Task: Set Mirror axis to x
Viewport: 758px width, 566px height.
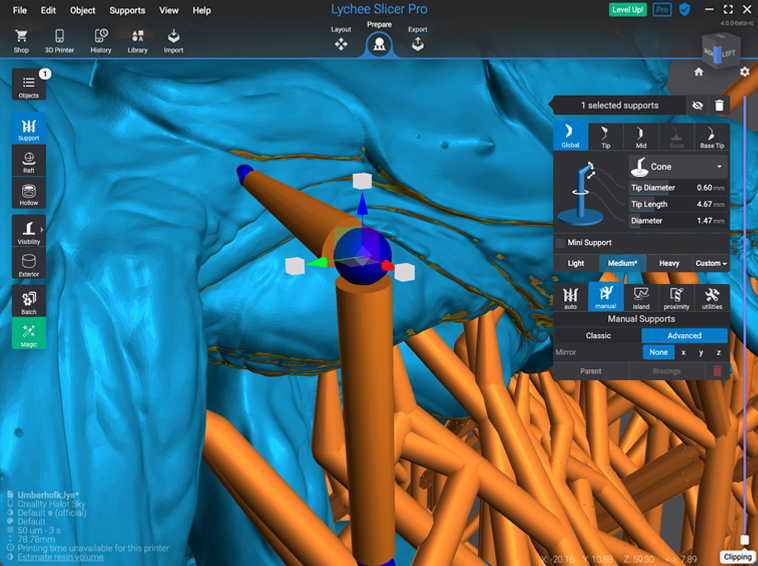Action: (x=683, y=352)
